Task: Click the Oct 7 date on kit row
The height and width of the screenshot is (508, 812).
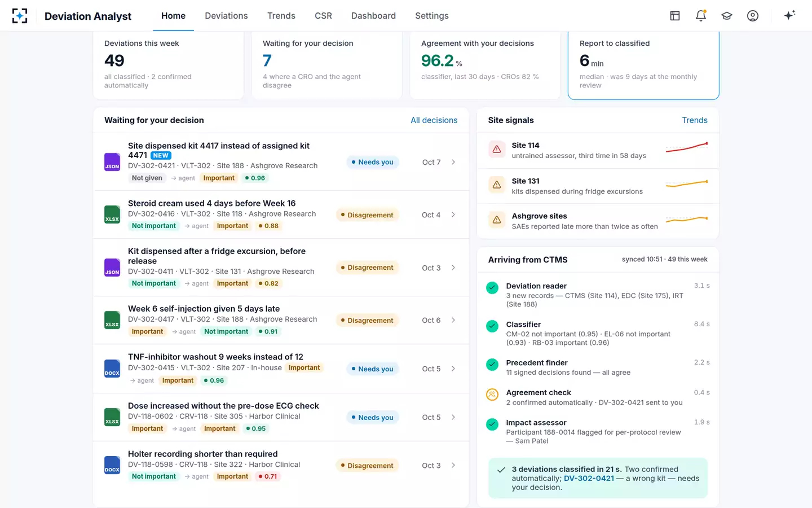Action: (x=431, y=162)
